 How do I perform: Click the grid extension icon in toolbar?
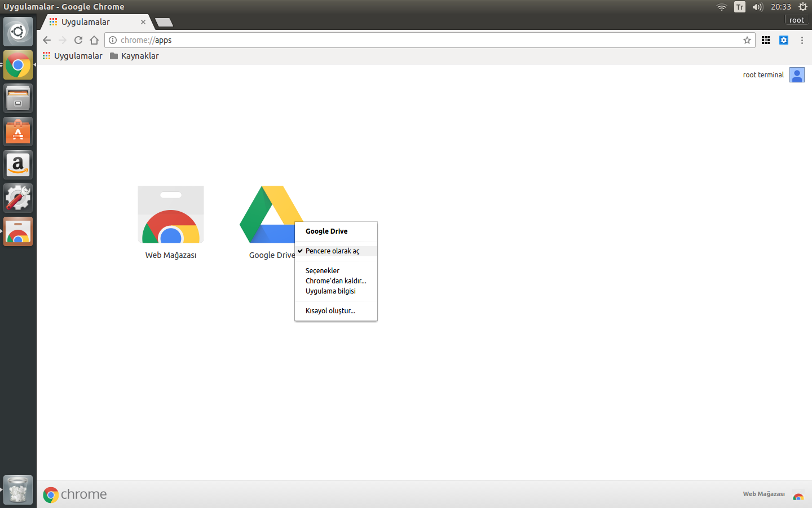click(766, 40)
